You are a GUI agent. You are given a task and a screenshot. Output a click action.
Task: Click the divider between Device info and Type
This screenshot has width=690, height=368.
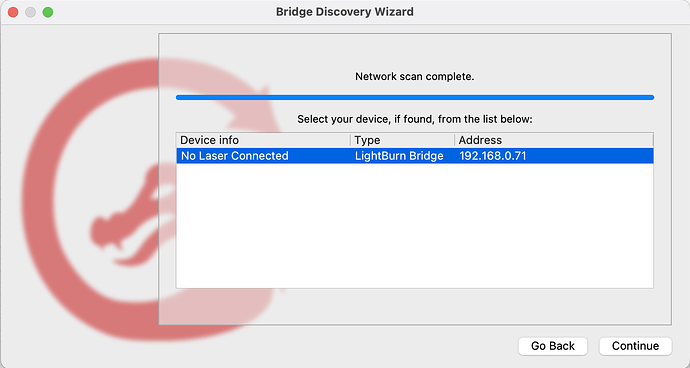351,140
